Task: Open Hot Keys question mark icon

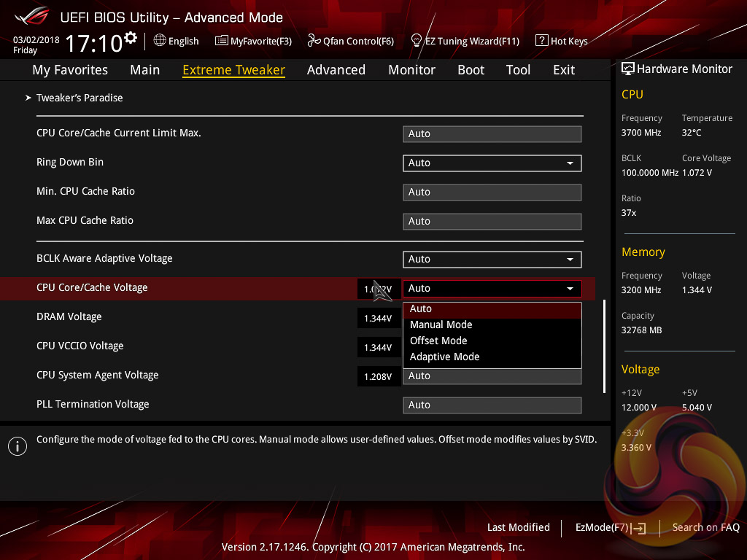Action: click(x=542, y=41)
